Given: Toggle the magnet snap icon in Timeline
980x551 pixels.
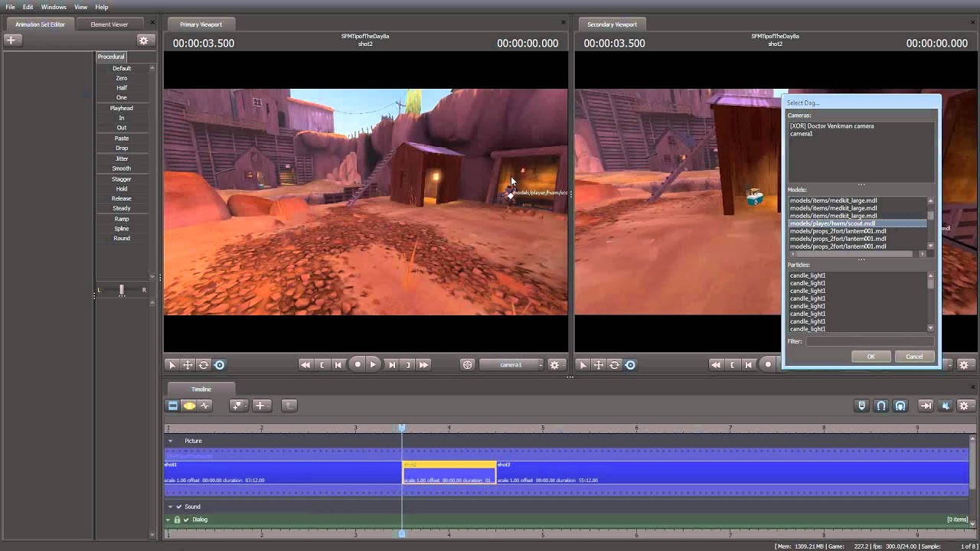Looking at the screenshot, I should click(881, 406).
